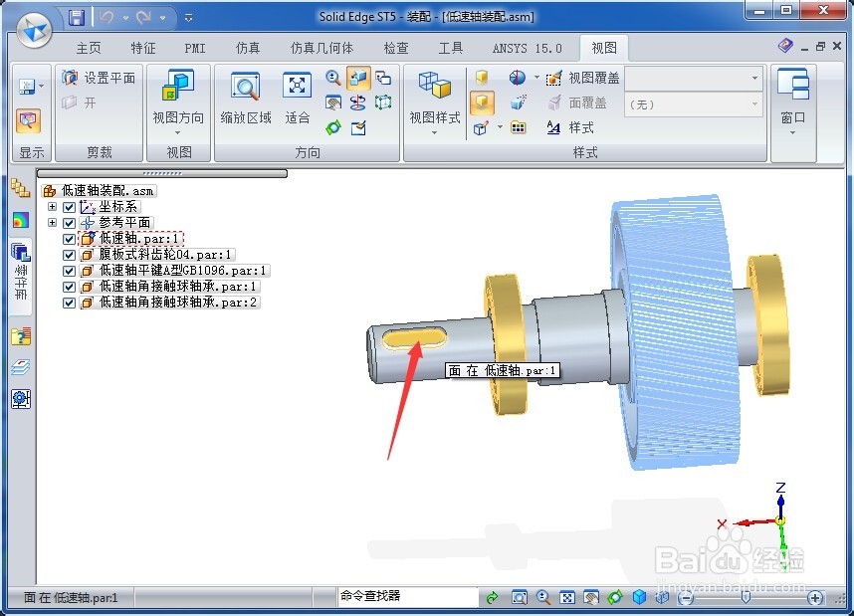Image resolution: width=854 pixels, height=616 pixels.
Task: Click the 样式 styles button
Action: pos(569,128)
